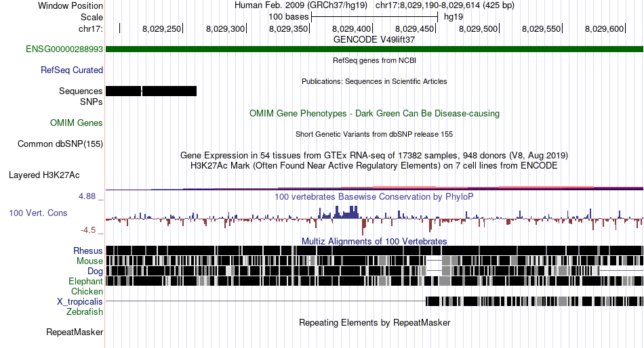This screenshot has height=348, width=644.
Task: Open the 100 Vert. Cons track label
Action: 38,213
